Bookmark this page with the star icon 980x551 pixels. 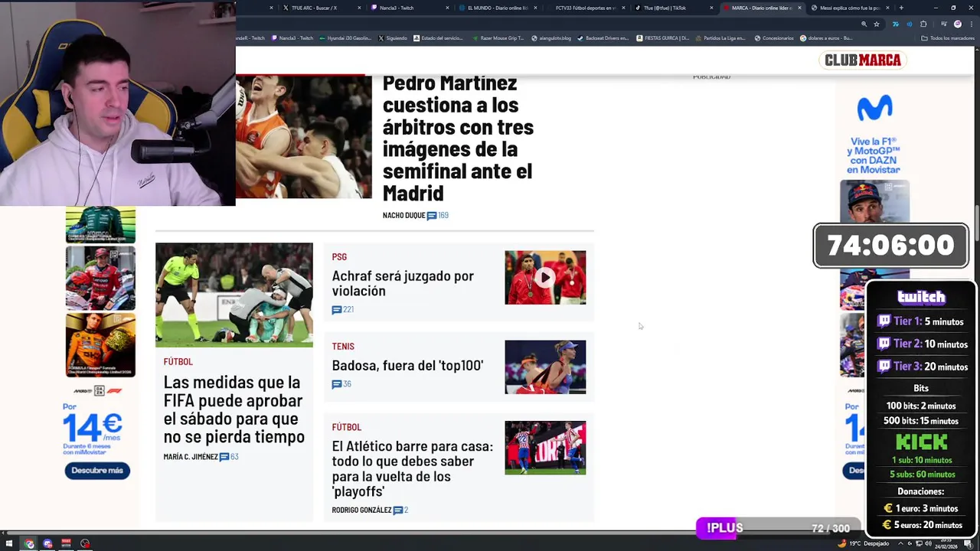click(x=877, y=24)
